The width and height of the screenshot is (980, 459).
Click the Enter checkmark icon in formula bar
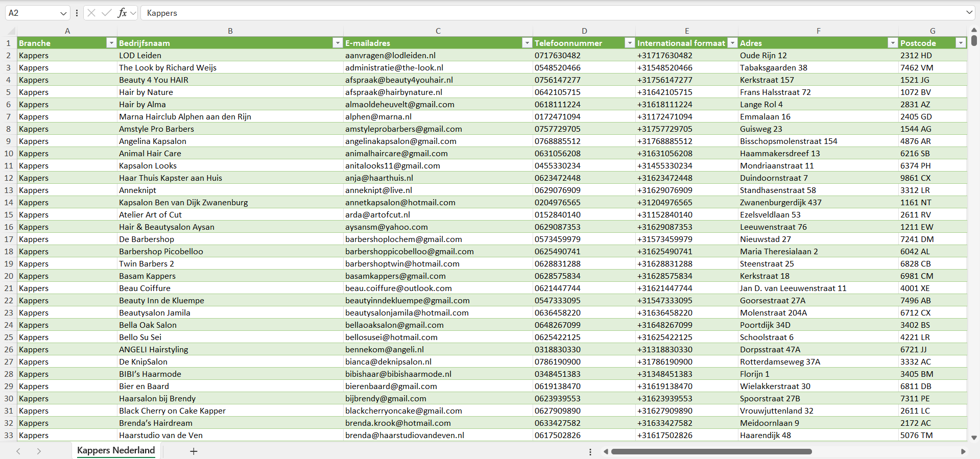[x=107, y=13]
